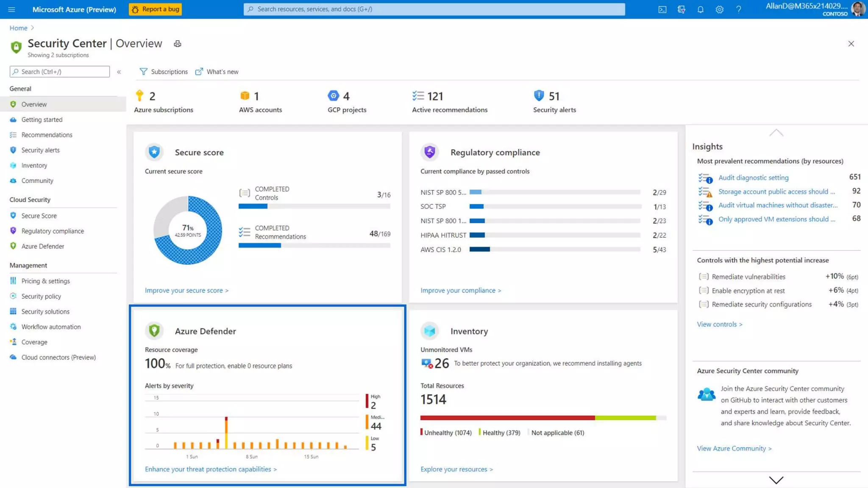Click the help question mark icon
868x488 pixels.
(x=738, y=9)
